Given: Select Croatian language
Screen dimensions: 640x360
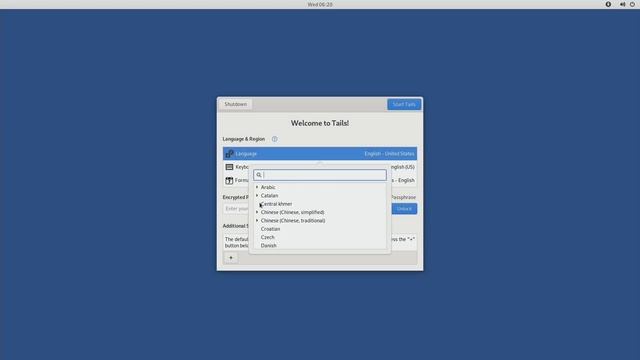Looking at the screenshot, I should pyautogui.click(x=270, y=229).
